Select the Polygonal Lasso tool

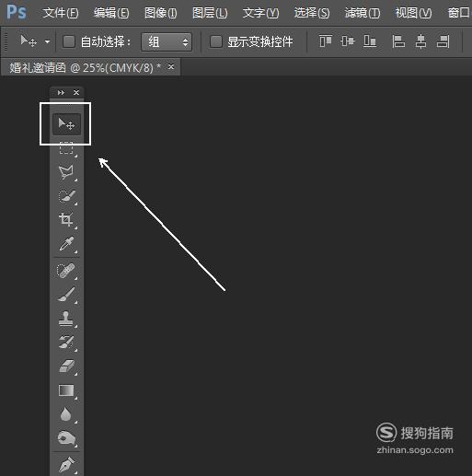pyautogui.click(x=66, y=172)
